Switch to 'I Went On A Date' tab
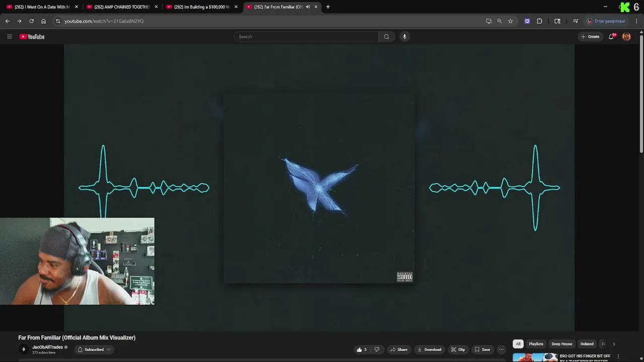The width and height of the screenshot is (644, 362). [42, 7]
